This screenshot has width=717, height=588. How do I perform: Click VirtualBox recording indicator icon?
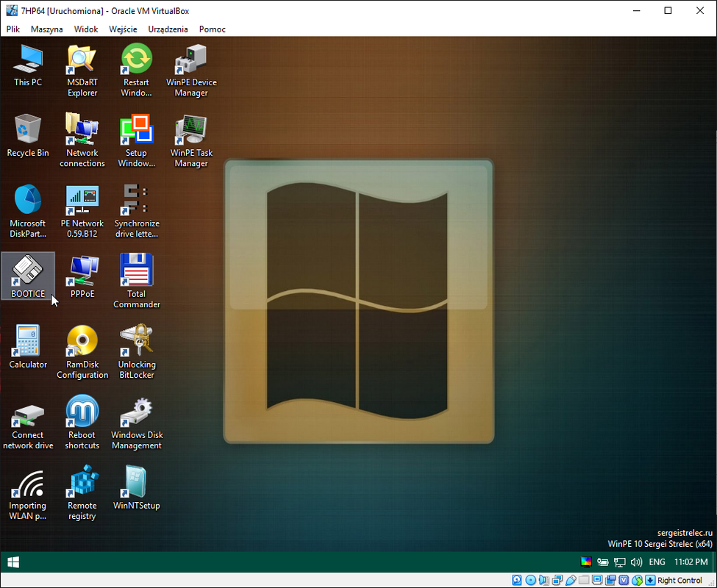(610, 580)
